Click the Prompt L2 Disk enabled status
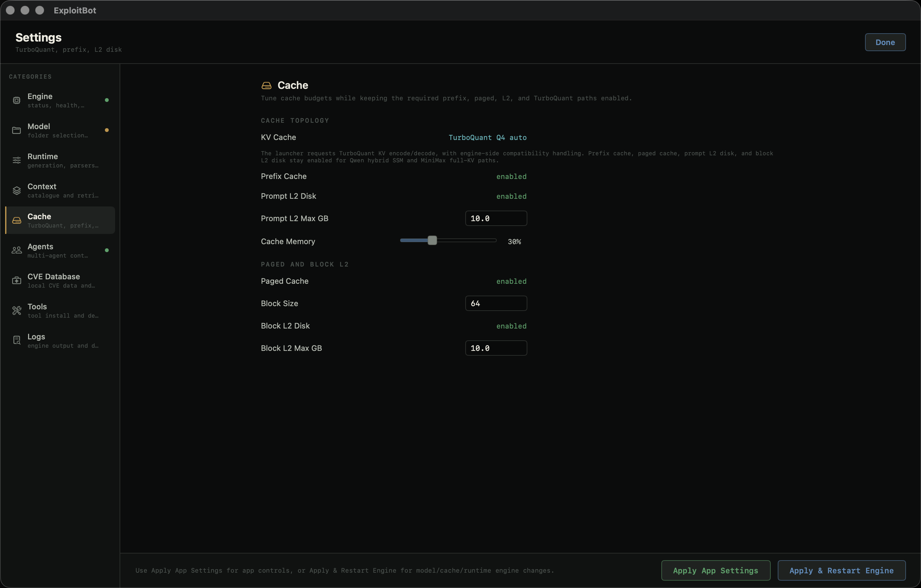The width and height of the screenshot is (921, 588). [511, 197]
